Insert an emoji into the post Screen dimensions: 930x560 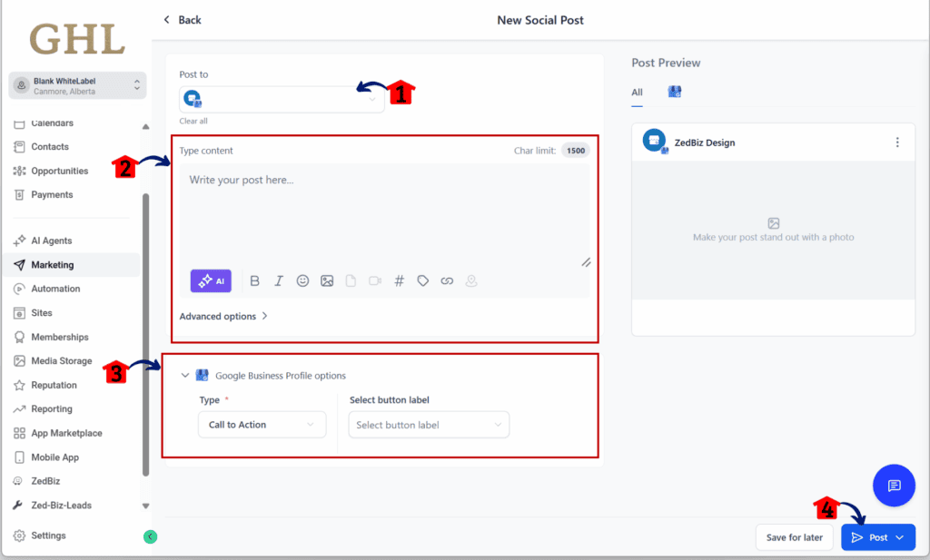302,280
